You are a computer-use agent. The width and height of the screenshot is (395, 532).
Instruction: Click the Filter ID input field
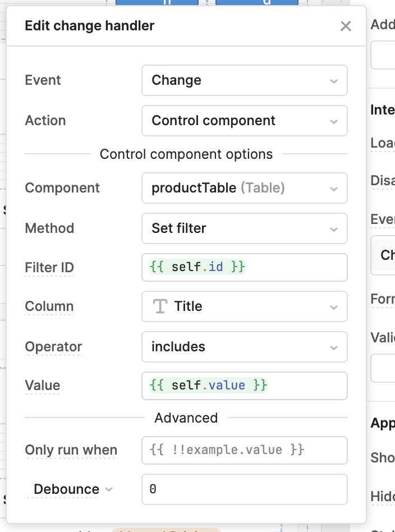coord(244,267)
